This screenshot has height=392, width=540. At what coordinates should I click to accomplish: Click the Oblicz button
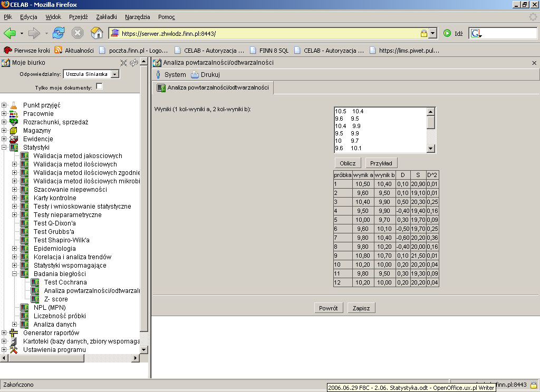(x=348, y=163)
